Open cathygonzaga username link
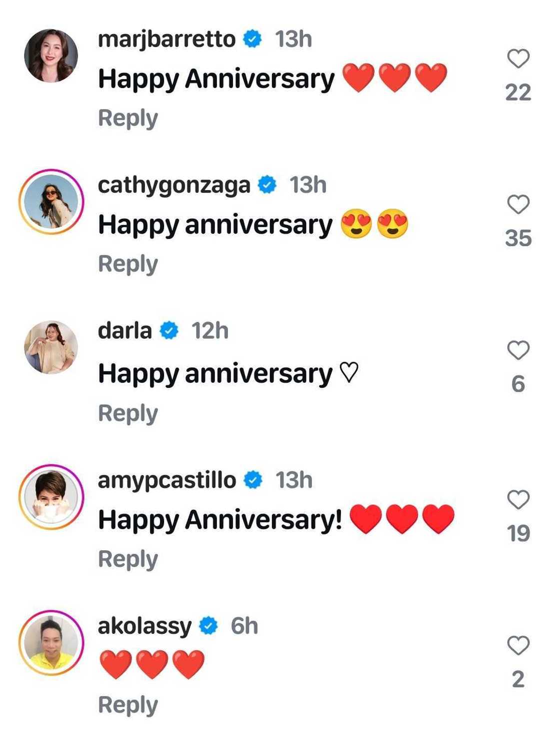 (173, 185)
